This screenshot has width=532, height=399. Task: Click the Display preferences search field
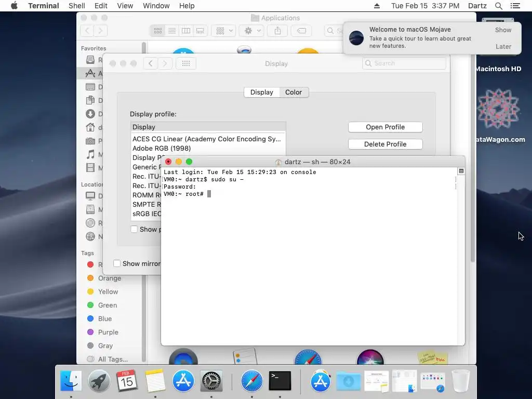point(404,63)
